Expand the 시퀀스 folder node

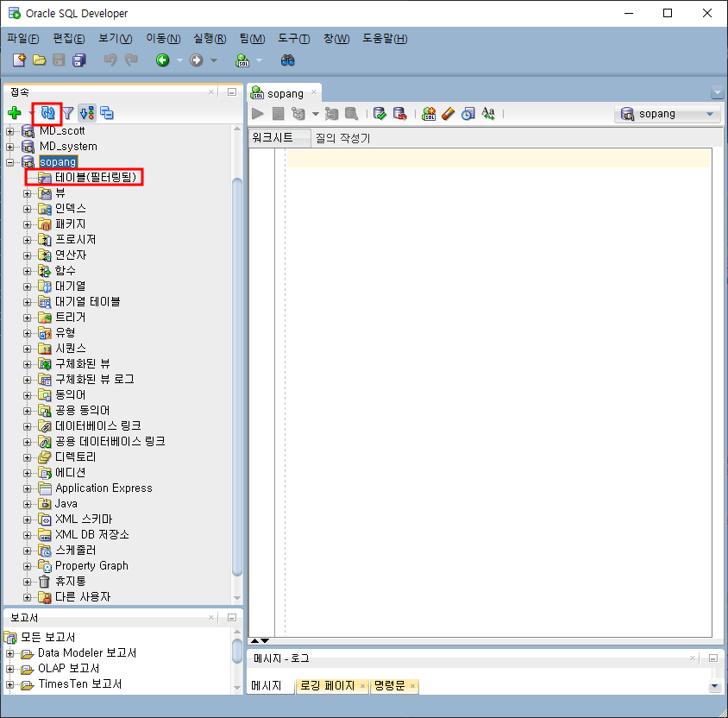(28, 349)
